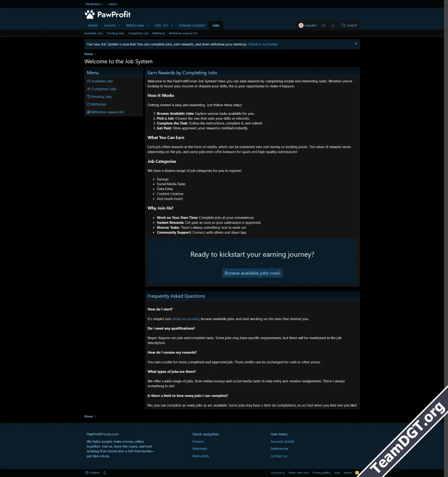
Task: Toggle the dark/light style moon icon
Action: tap(105, 473)
